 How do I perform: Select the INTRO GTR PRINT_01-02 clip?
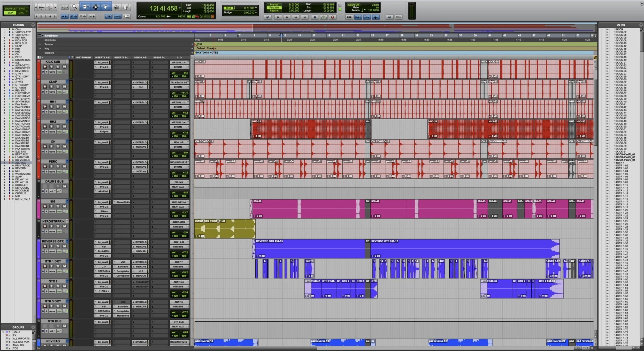224,229
